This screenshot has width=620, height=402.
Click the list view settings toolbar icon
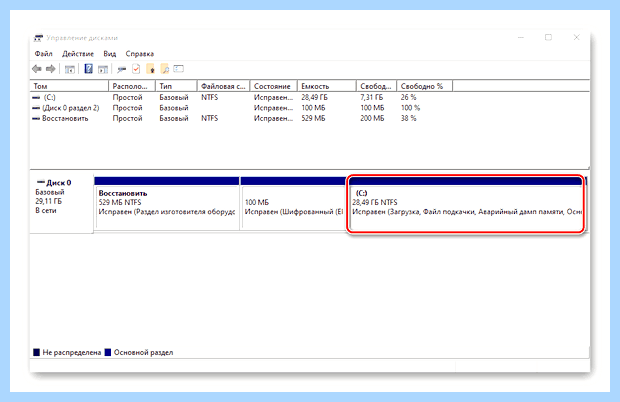click(179, 69)
